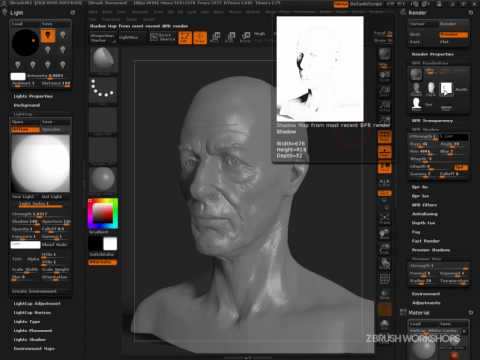Expand Lights Shadow section
480x360 pixels.
(30, 340)
